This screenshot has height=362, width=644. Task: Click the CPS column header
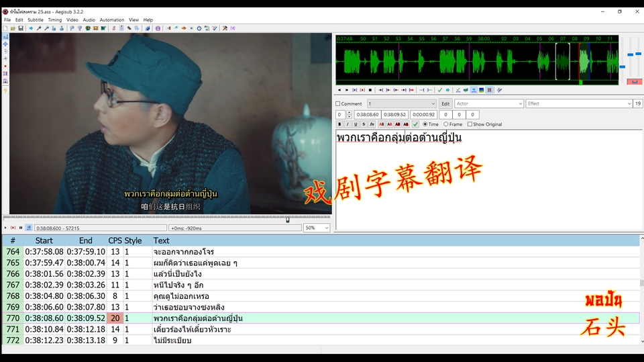(115, 240)
